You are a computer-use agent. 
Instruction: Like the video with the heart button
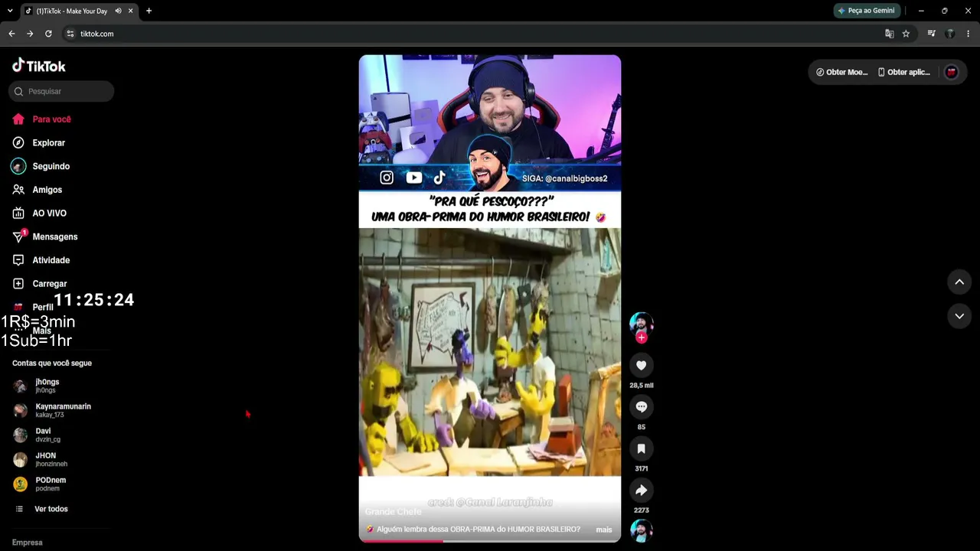pyautogui.click(x=642, y=366)
